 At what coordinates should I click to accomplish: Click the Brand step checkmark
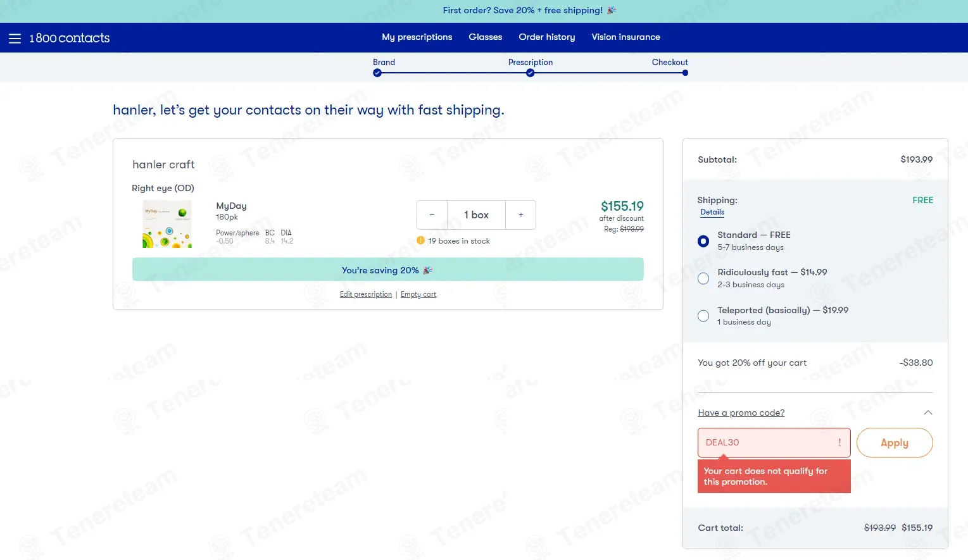[377, 73]
